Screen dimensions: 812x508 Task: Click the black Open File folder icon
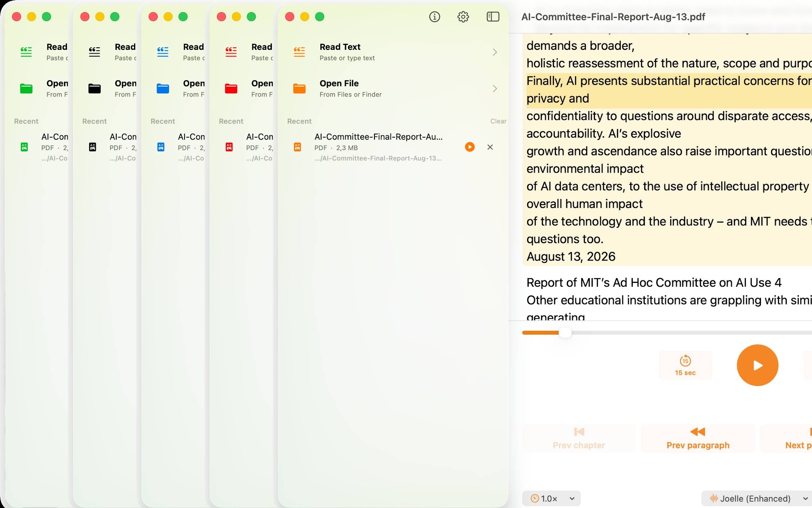[95, 88]
